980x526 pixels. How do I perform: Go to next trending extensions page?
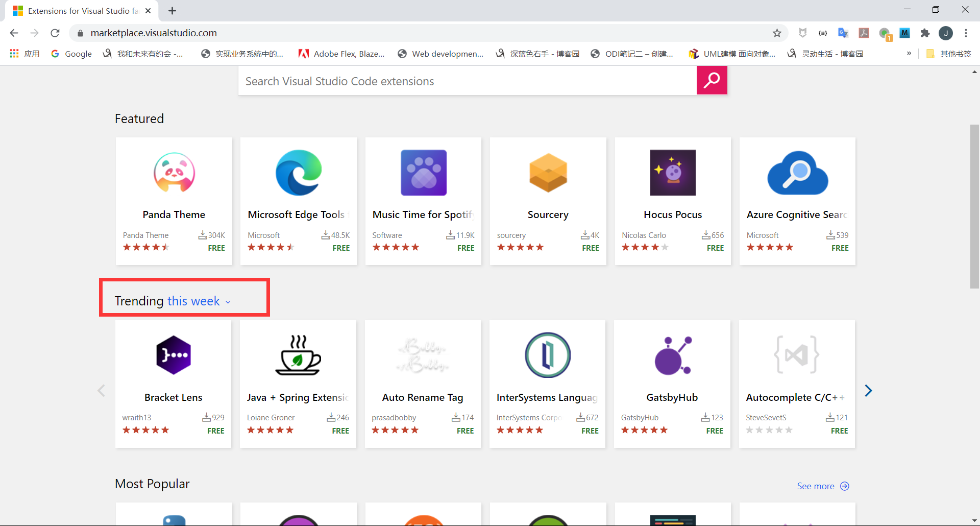click(x=868, y=391)
